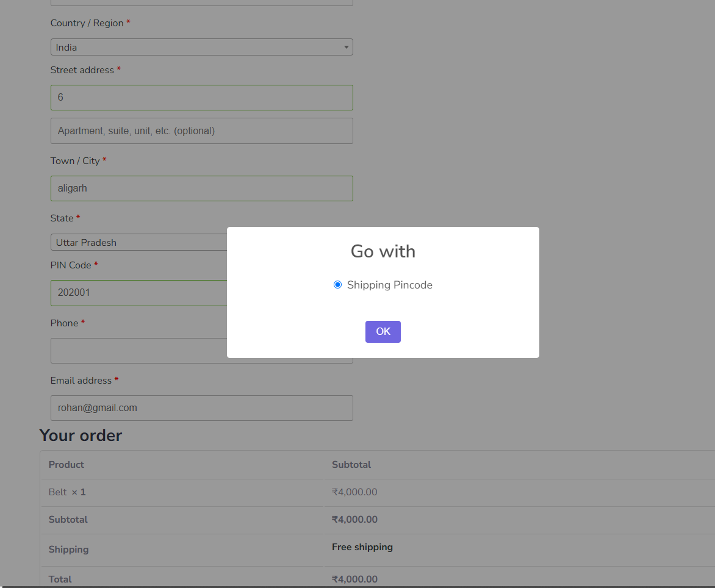Select the Town / City field with aligarh
This screenshot has width=715, height=588.
point(201,188)
